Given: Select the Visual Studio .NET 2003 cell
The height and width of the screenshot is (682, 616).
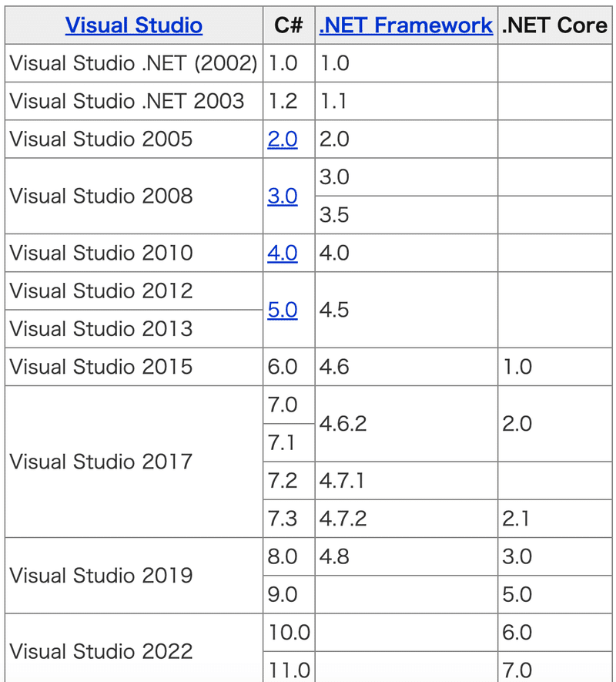Looking at the screenshot, I should (126, 101).
